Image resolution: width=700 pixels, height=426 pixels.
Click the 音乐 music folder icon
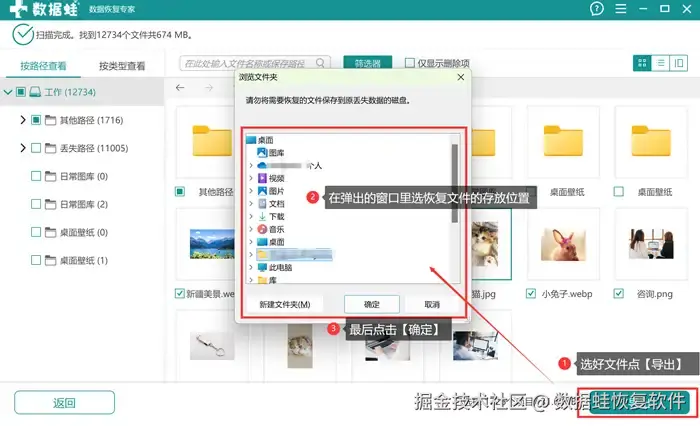pyautogui.click(x=262, y=229)
